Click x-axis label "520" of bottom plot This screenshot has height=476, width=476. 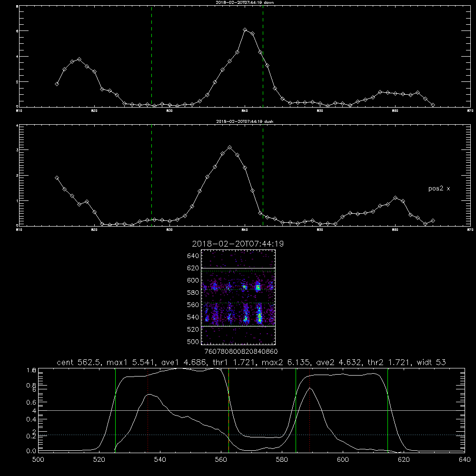pyautogui.click(x=99, y=460)
